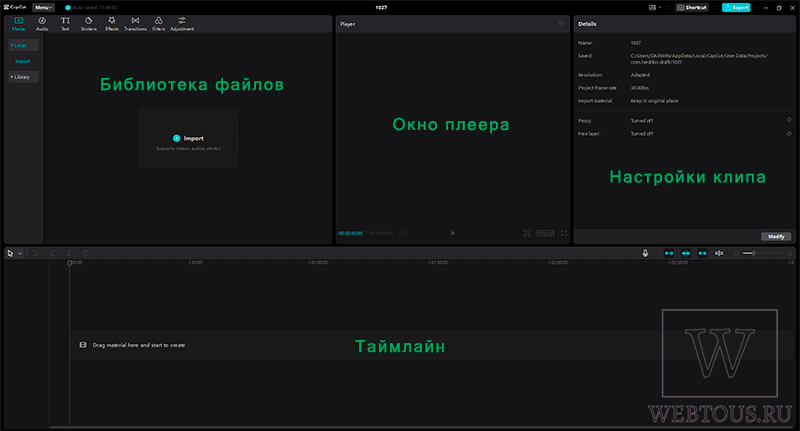Switch to the Effects tab
This screenshot has width=800, height=431.
point(112,23)
